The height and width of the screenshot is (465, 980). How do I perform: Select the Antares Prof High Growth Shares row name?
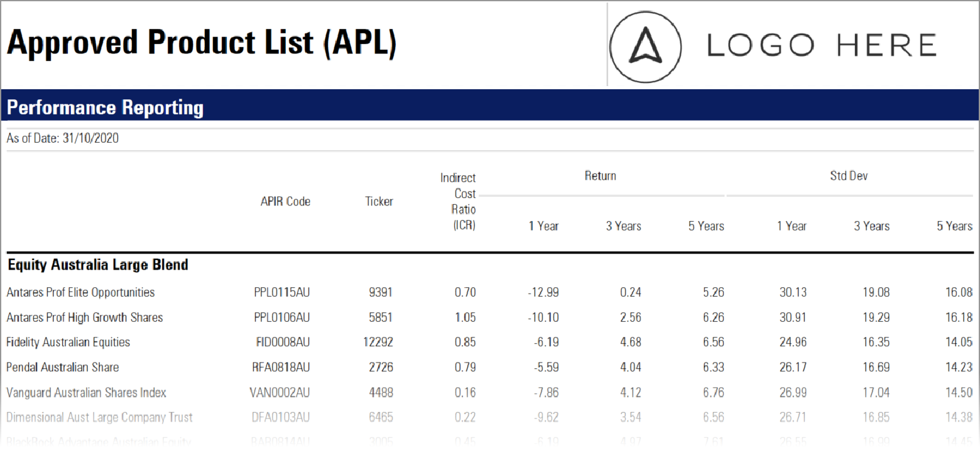pyautogui.click(x=85, y=317)
